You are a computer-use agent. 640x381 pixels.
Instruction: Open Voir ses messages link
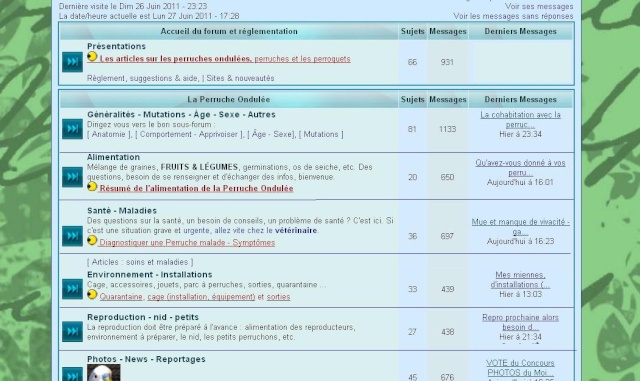tap(539, 7)
